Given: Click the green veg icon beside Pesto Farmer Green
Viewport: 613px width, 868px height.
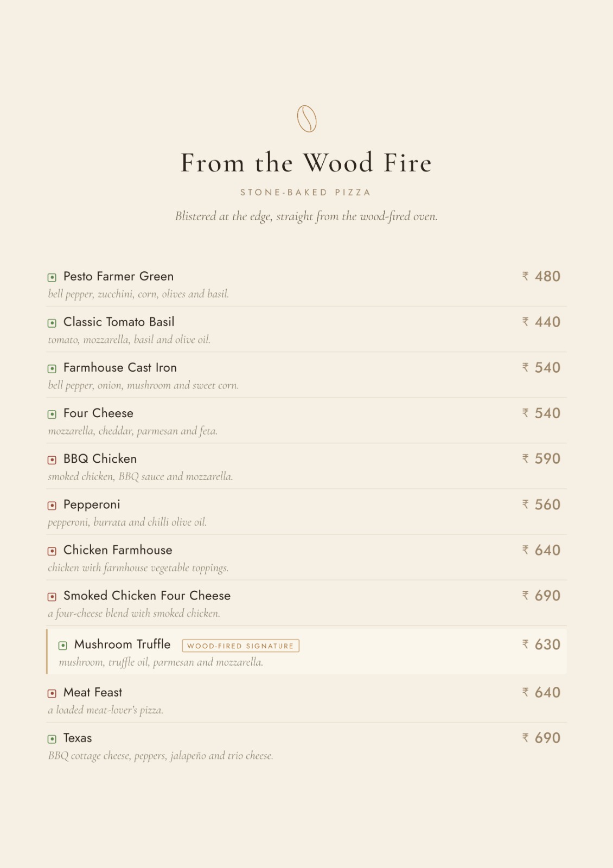Looking at the screenshot, I should pyautogui.click(x=52, y=278).
